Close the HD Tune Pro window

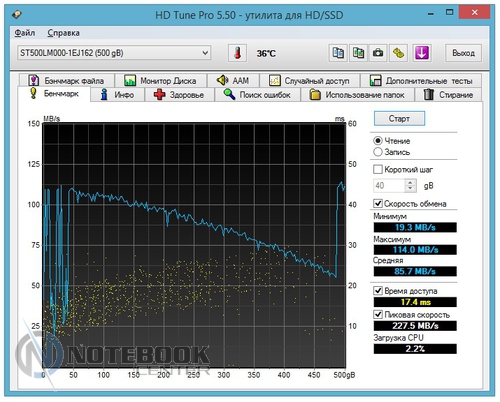point(475,13)
